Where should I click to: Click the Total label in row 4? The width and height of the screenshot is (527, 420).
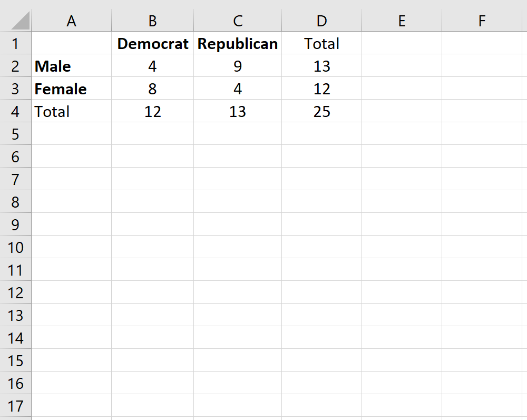tap(71, 111)
